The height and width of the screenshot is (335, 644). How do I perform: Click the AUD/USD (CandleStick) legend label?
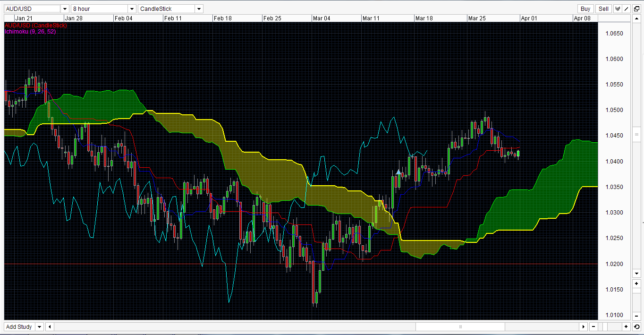pyautogui.click(x=35, y=25)
